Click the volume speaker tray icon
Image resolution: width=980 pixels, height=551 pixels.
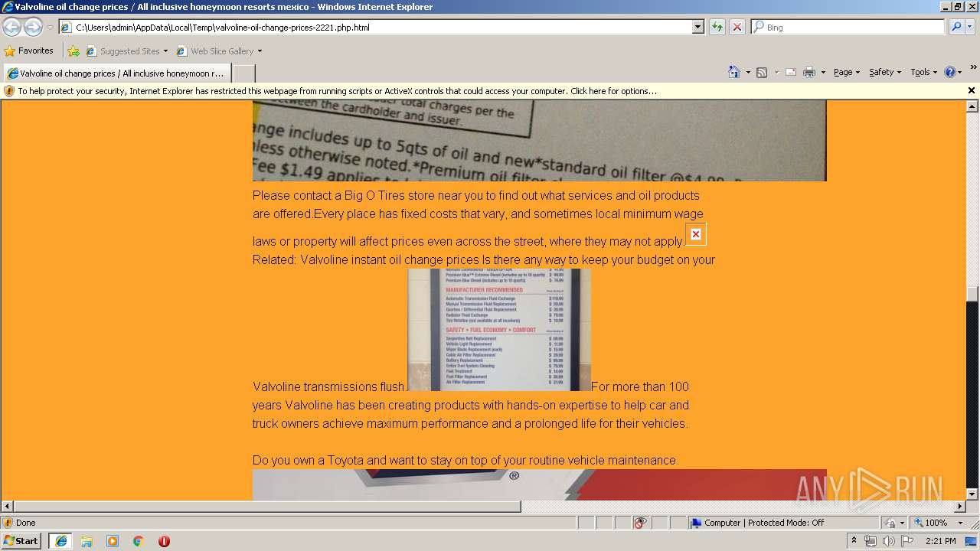tap(888, 541)
